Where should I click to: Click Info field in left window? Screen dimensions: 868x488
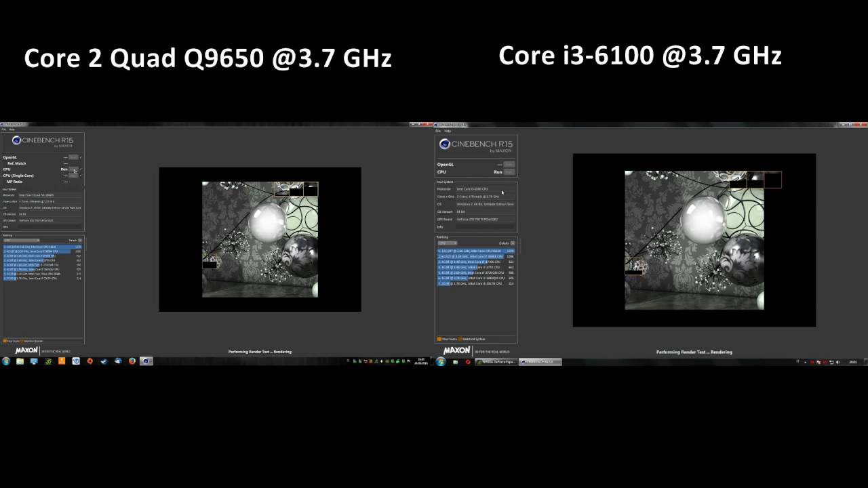pyautogui.click(x=50, y=226)
